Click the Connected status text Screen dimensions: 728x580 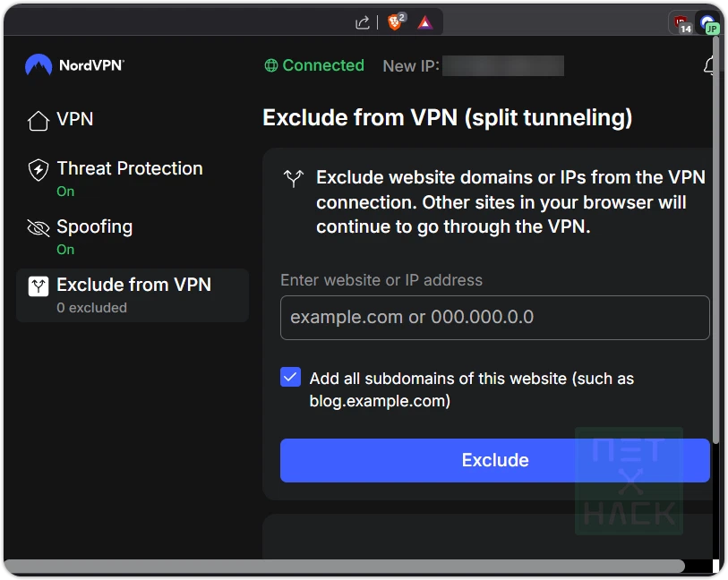(323, 65)
